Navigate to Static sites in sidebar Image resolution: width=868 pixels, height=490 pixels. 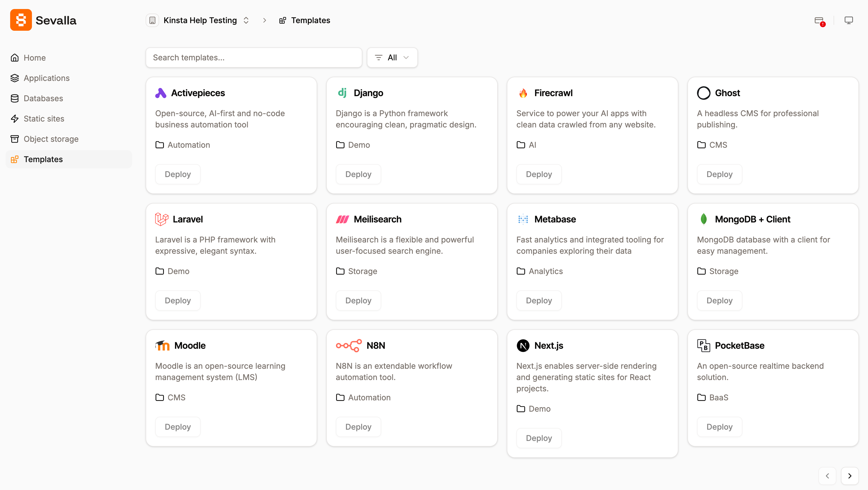pyautogui.click(x=44, y=118)
